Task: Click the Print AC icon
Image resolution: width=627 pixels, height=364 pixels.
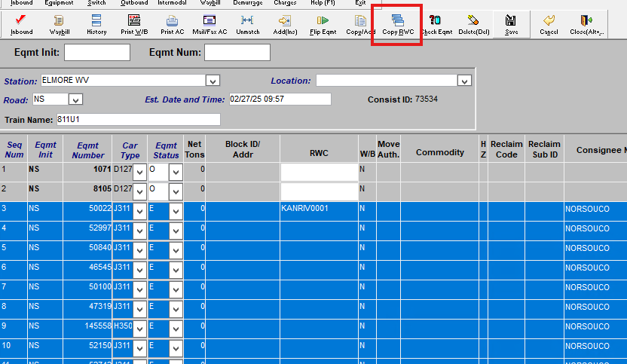Action: point(172,24)
